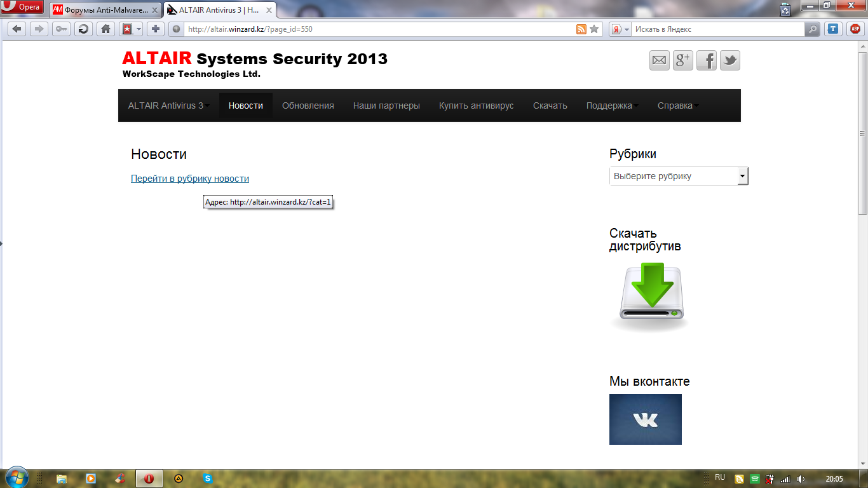The width and height of the screenshot is (868, 488).
Task: Click the Новости page heading
Action: (159, 154)
